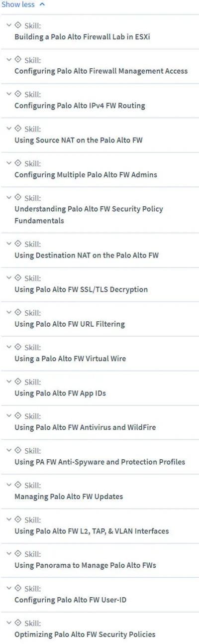
Task: Expand the Destination NAT skill chevron
Action: [9, 243]
